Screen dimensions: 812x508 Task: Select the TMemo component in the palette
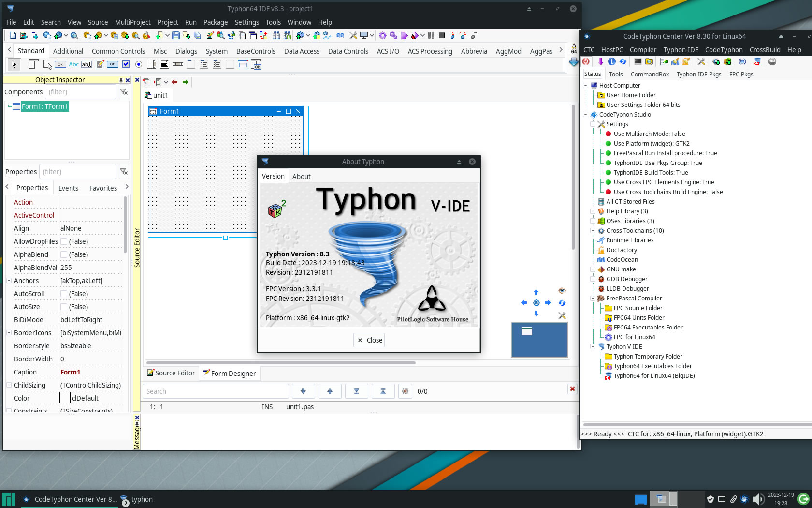(x=100, y=64)
